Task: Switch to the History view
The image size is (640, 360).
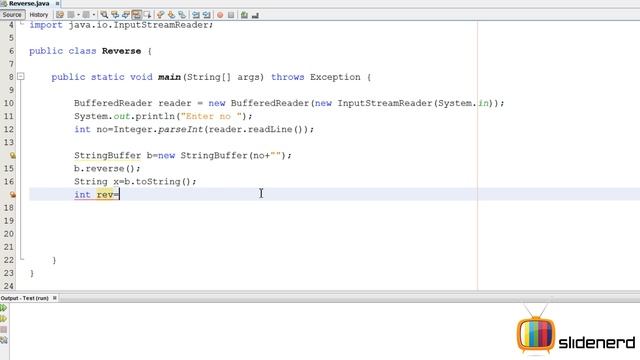Action: pos(39,15)
